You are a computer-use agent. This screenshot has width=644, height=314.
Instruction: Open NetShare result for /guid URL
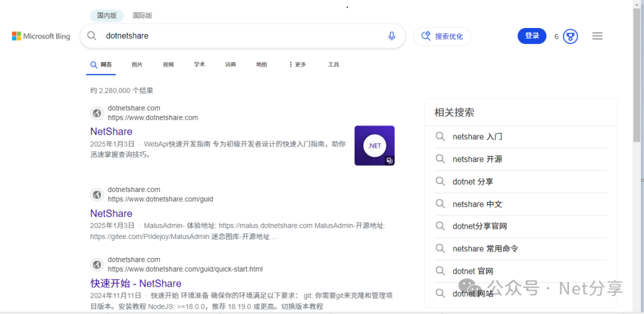coord(112,213)
